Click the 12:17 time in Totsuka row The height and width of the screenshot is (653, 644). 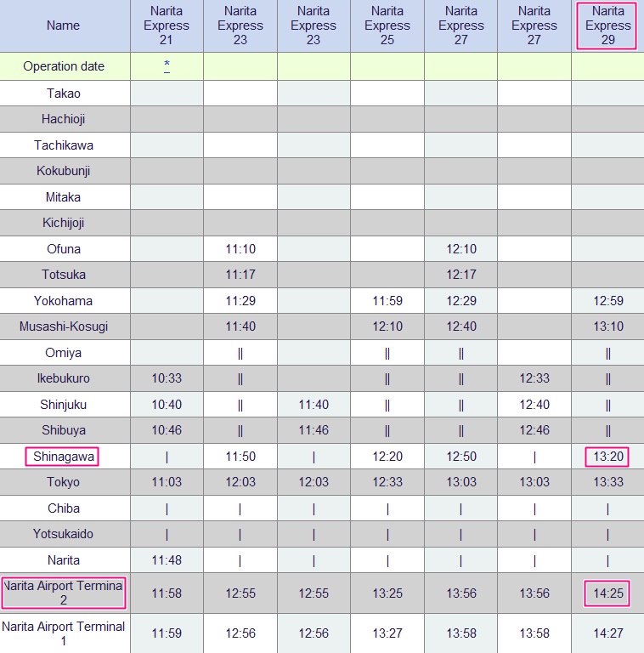[x=461, y=275]
